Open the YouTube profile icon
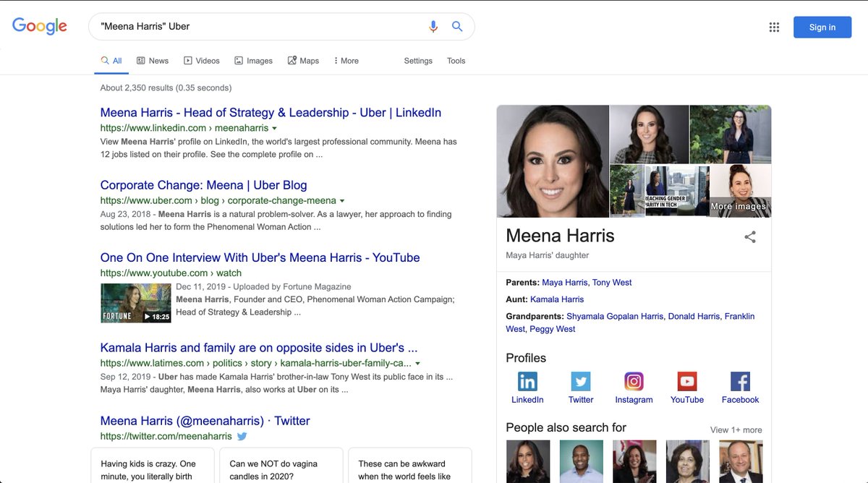 [x=687, y=381]
